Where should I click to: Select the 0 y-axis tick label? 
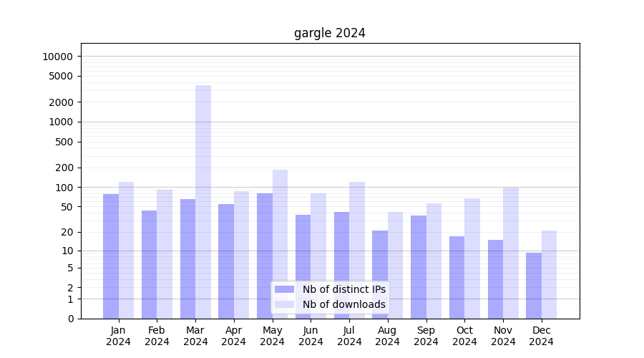(70, 319)
